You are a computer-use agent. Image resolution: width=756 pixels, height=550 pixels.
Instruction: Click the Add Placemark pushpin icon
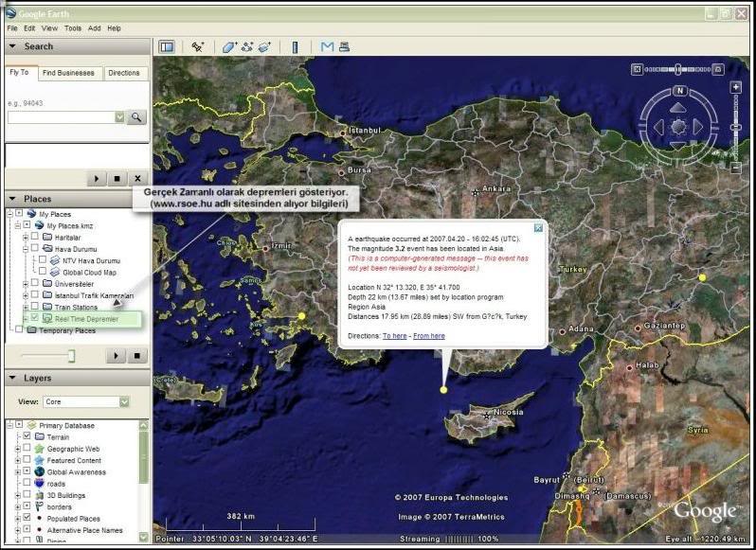point(197,46)
